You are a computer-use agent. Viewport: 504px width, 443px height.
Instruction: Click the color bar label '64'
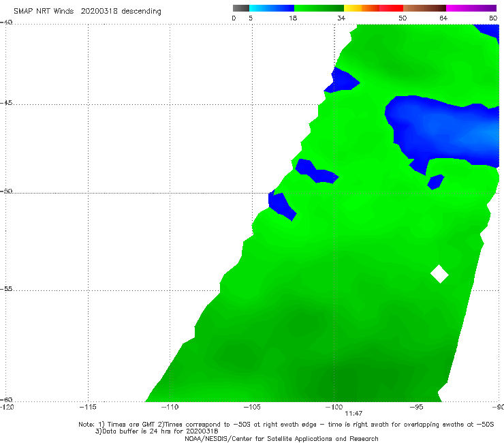(443, 18)
